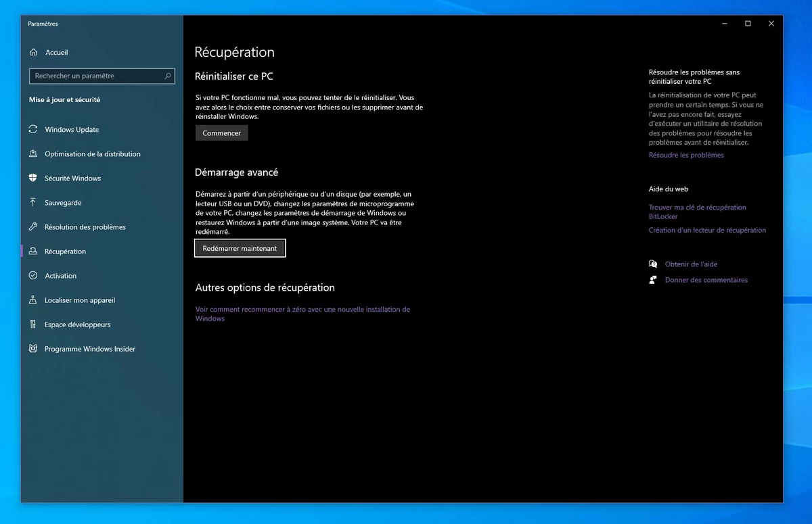
Task: Click Redémarrer maintenant under Démarrage avancé
Action: point(240,248)
